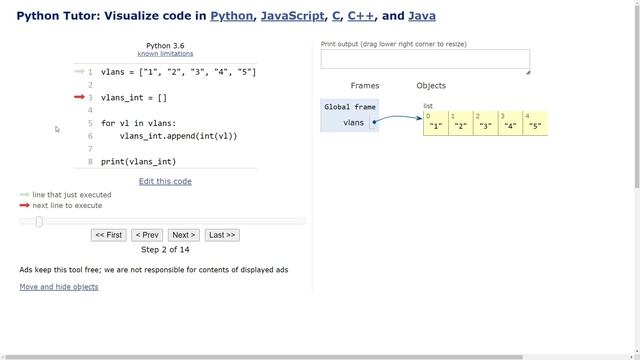Image resolution: width=640 pixels, height=360 pixels.
Task: Jump to first step with << First
Action: [x=109, y=235]
